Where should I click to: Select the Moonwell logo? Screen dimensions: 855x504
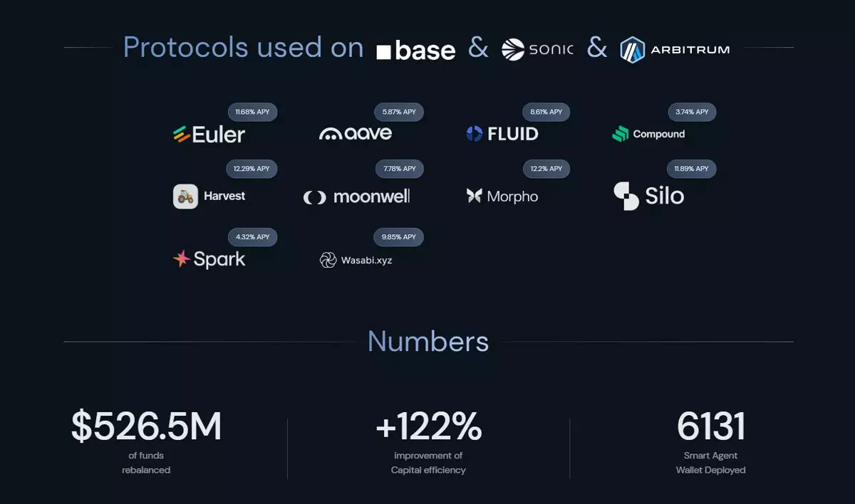point(356,196)
